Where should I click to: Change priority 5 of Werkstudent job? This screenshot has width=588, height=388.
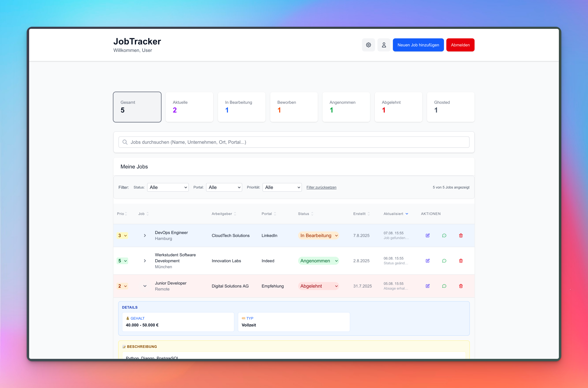tap(122, 261)
